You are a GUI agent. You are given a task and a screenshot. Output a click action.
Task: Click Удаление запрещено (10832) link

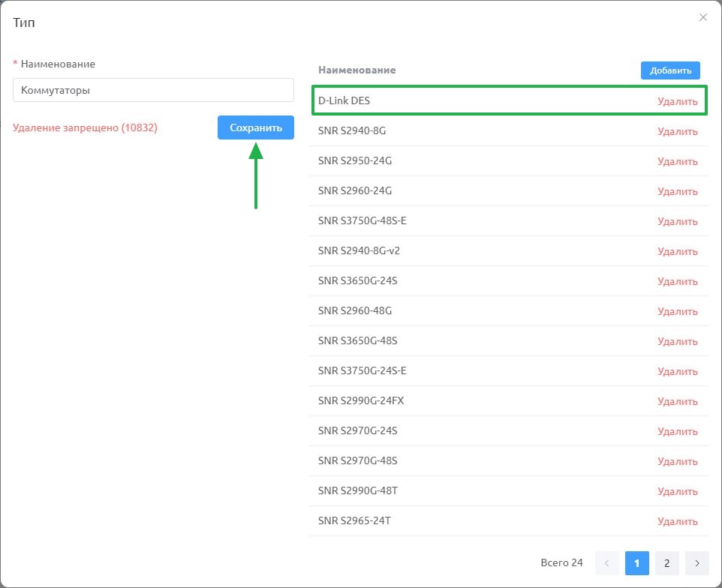pyautogui.click(x=86, y=127)
